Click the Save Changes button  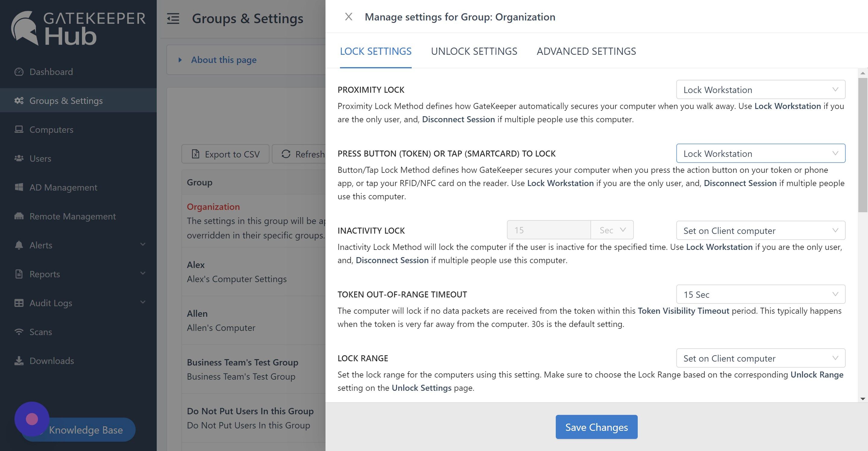tap(596, 427)
